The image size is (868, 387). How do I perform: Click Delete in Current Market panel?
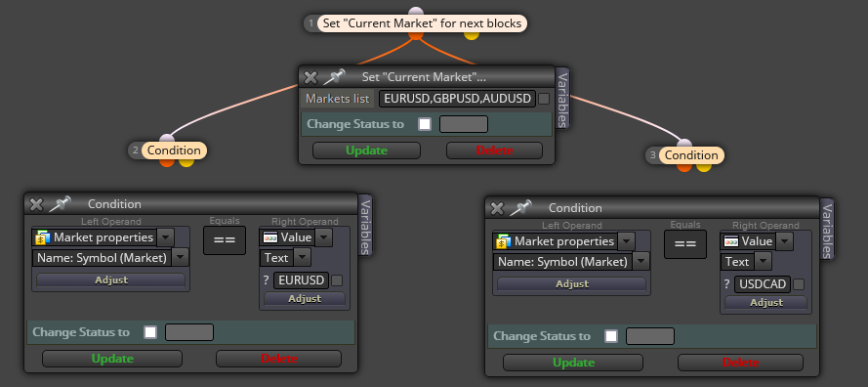tap(494, 150)
